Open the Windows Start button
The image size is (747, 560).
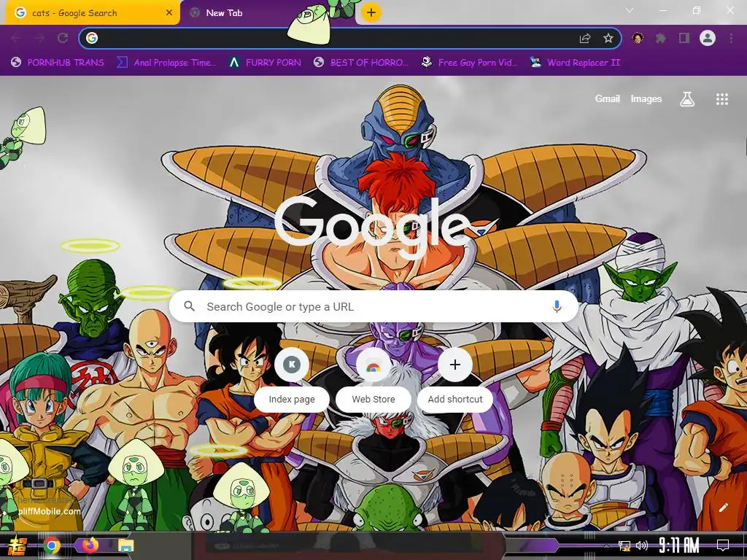pyautogui.click(x=18, y=545)
